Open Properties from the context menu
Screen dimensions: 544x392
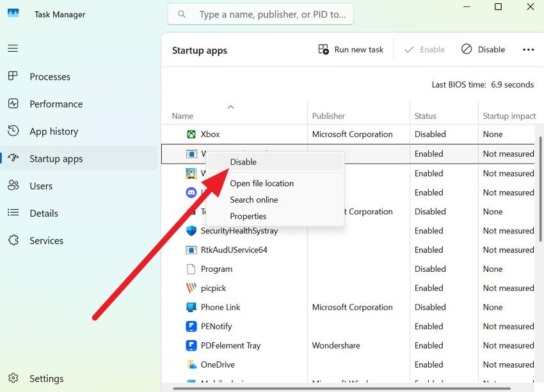tap(248, 216)
